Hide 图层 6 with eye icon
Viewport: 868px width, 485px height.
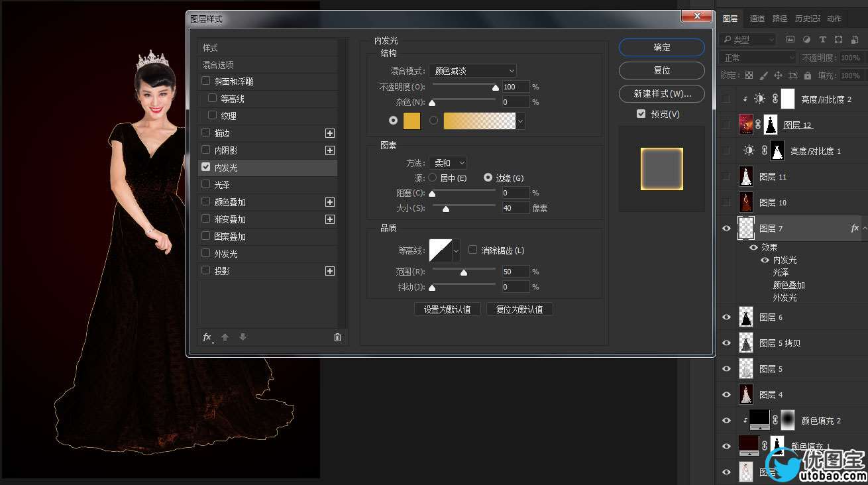pos(726,317)
